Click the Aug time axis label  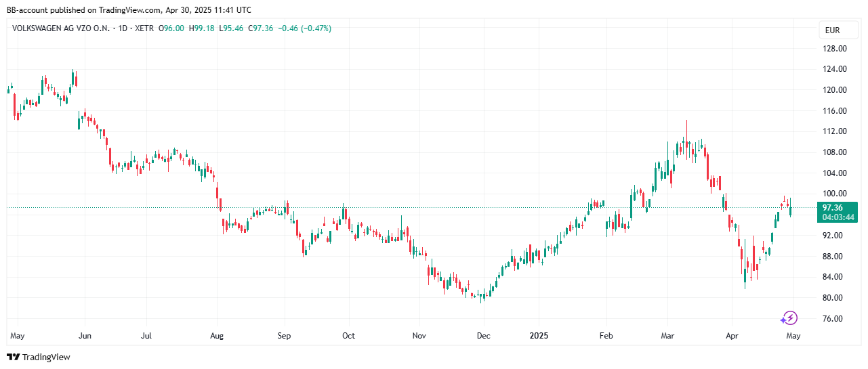(217, 336)
